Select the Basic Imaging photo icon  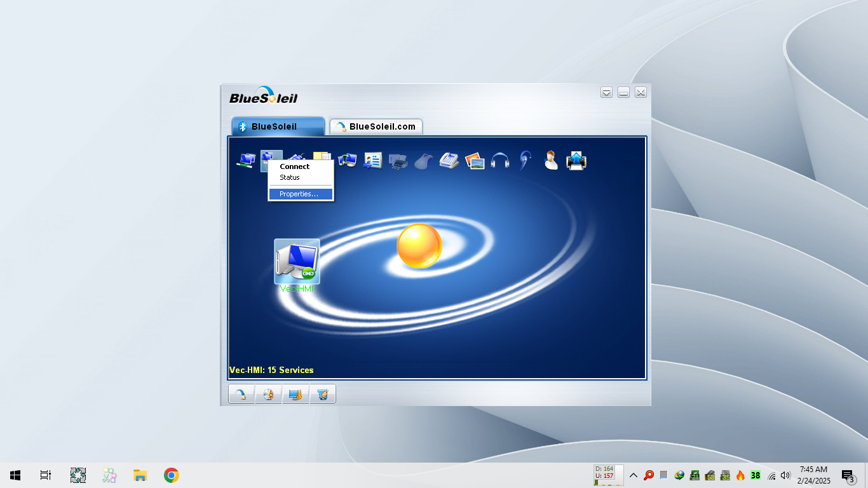(x=475, y=160)
